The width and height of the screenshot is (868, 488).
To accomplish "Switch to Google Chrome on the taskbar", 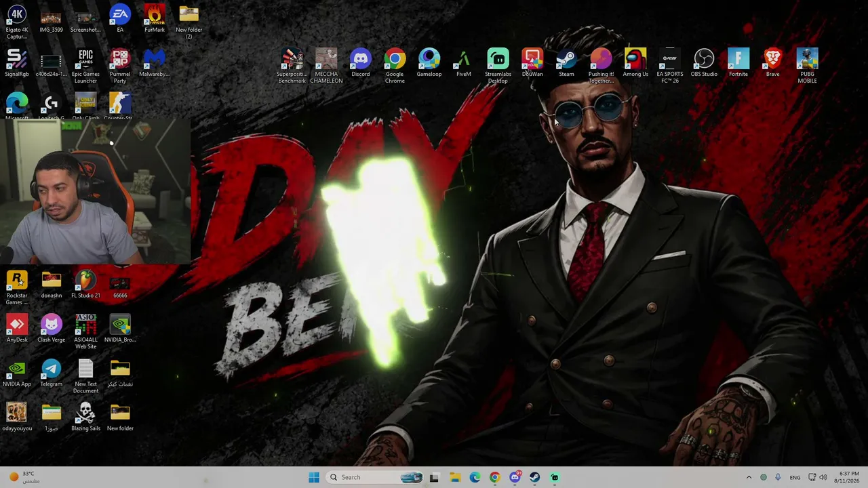I will tap(495, 477).
